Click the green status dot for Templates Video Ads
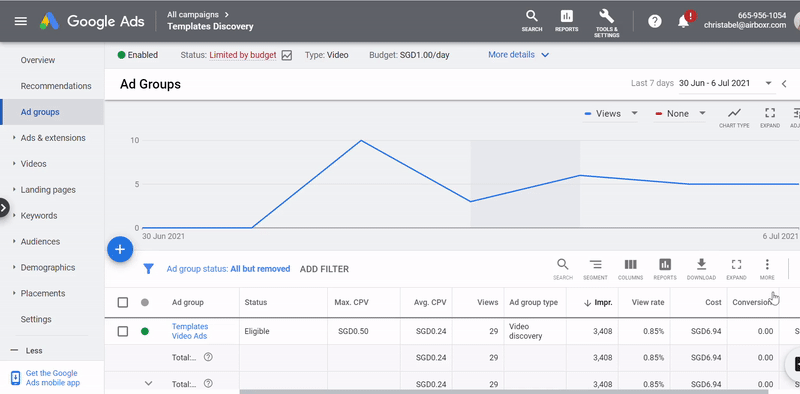This screenshot has height=394, width=800. (x=145, y=331)
